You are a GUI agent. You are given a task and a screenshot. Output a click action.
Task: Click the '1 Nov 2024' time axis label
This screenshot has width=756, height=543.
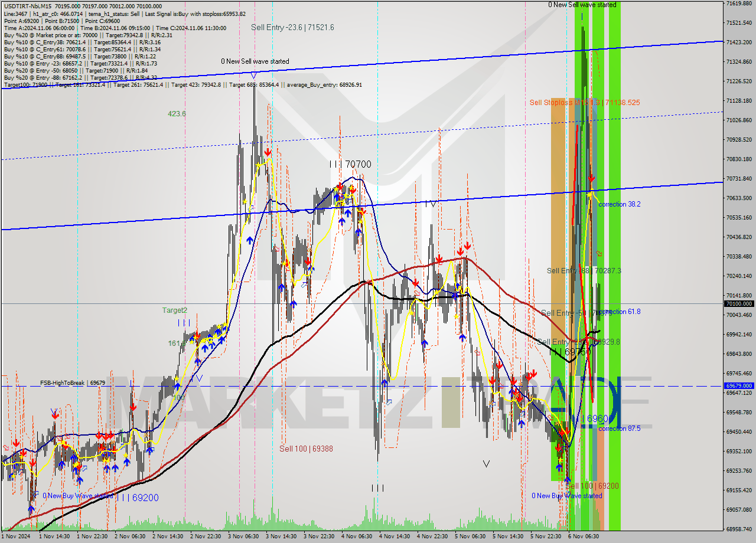[x=15, y=537]
